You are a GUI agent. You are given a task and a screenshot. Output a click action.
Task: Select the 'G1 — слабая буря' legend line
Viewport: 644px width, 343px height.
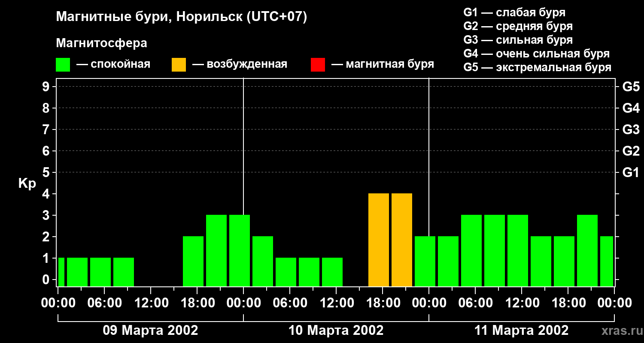(514, 12)
